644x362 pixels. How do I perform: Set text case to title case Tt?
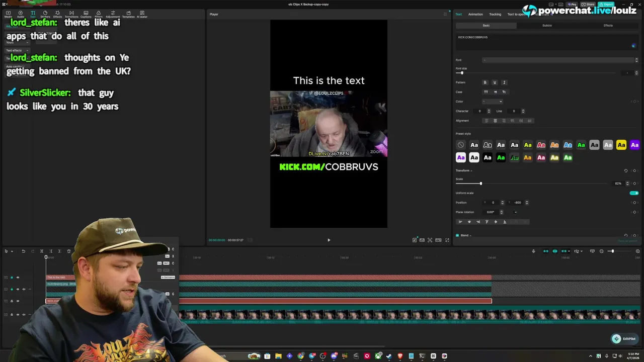click(504, 92)
